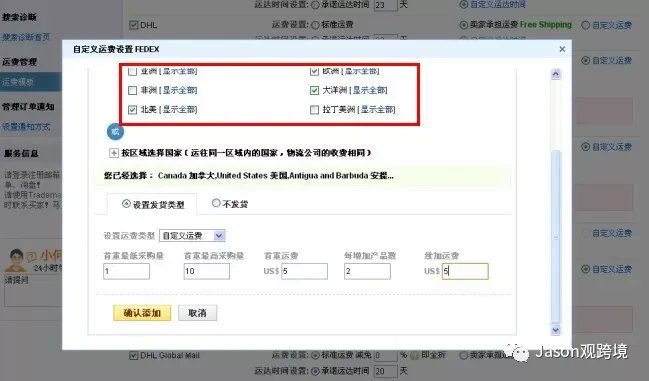Click delivery days field showing 20
The height and width of the screenshot is (381, 649).
[385, 371]
